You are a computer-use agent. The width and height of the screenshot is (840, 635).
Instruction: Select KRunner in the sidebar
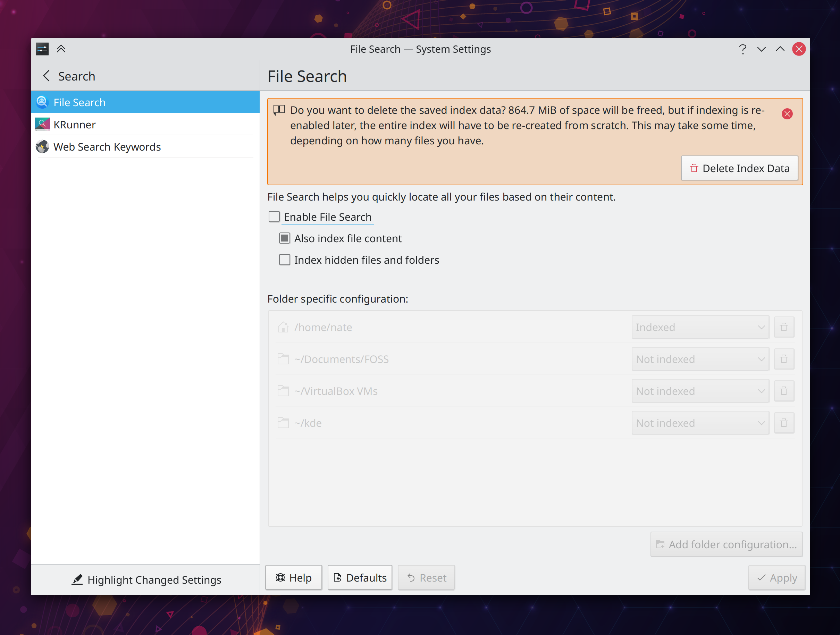[75, 125]
